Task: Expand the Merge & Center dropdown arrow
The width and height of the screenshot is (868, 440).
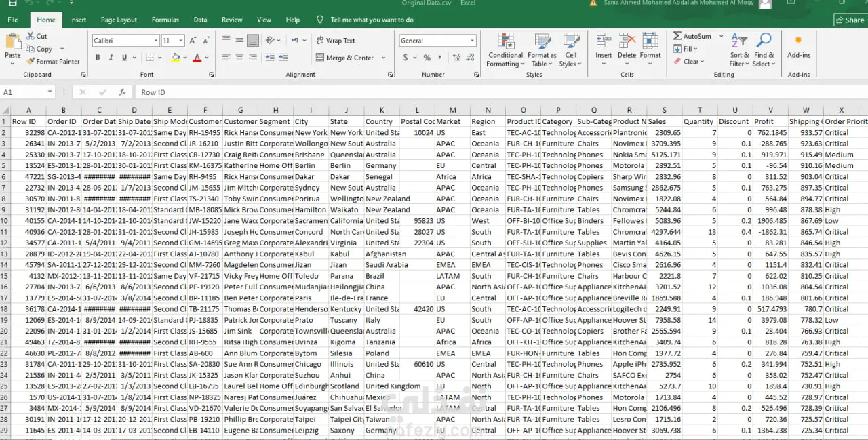Action: point(383,58)
